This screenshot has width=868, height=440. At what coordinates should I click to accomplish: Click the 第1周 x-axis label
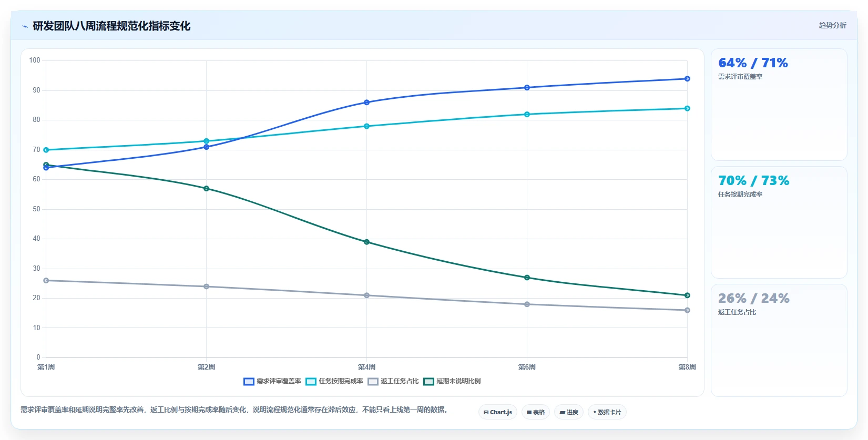tap(46, 367)
